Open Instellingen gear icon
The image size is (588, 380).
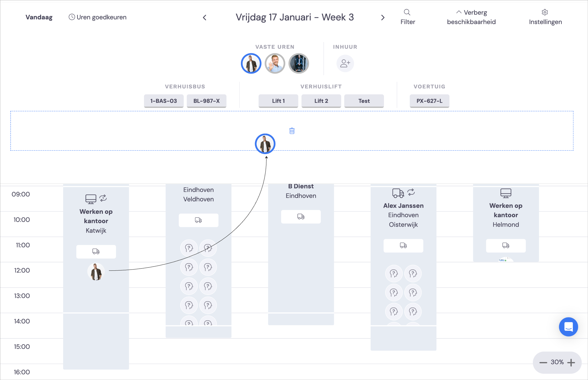(x=545, y=12)
